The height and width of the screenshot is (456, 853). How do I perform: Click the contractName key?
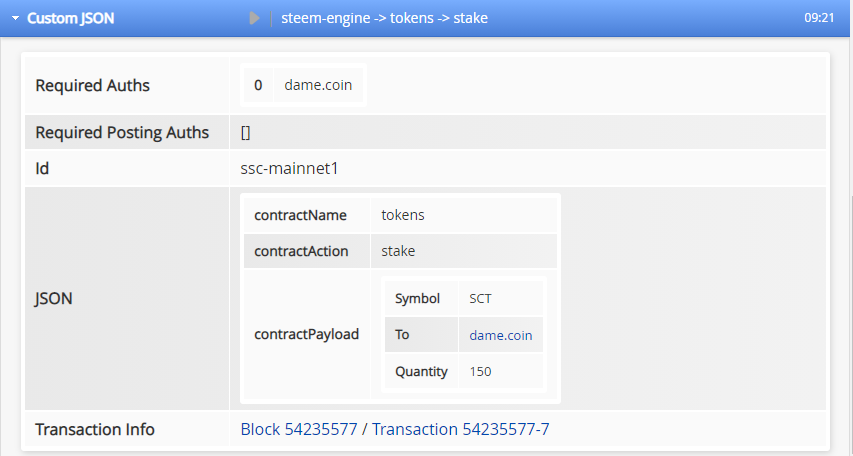click(x=300, y=215)
